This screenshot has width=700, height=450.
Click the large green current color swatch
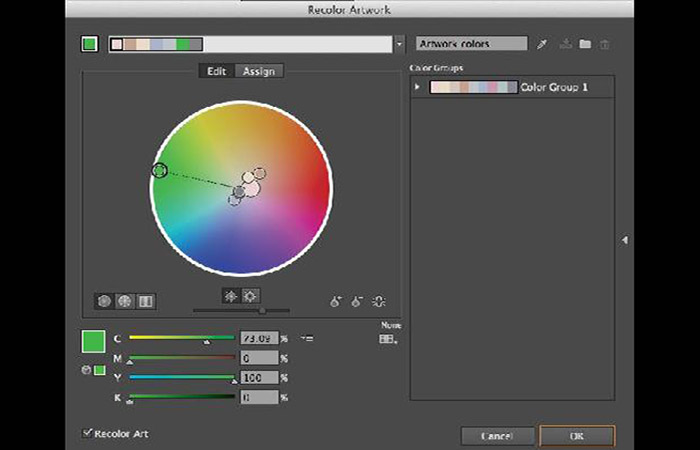pyautogui.click(x=94, y=342)
